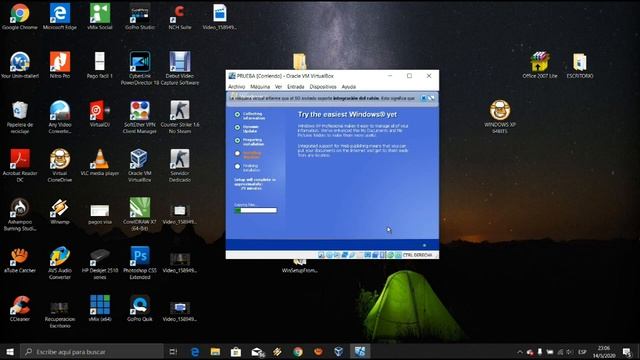Select CyberLink PowerDirector 18 icon
Image resolution: width=640 pixels, height=360 pixels.
coord(140,68)
